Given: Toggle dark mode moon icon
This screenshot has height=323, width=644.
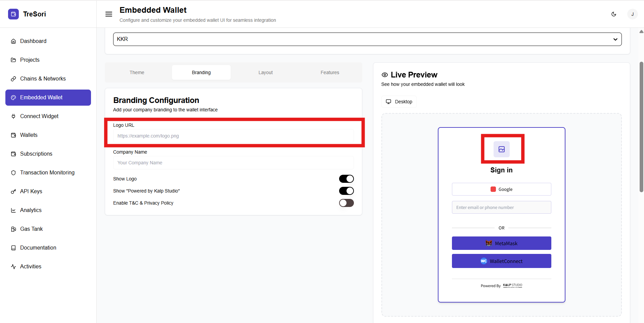Looking at the screenshot, I should click(x=613, y=14).
